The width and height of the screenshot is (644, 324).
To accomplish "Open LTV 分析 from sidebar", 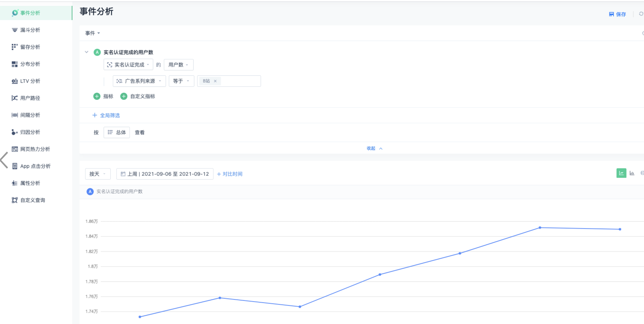I will pyautogui.click(x=30, y=81).
